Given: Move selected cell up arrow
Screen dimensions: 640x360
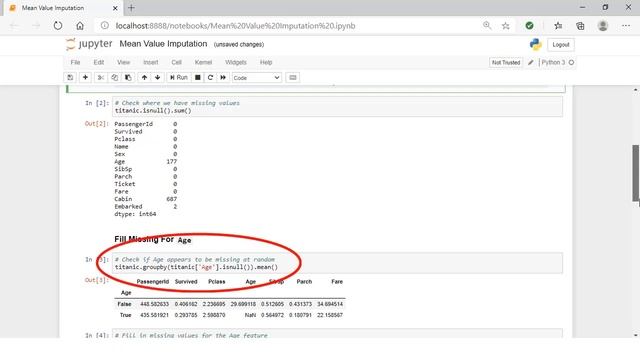Looking at the screenshot, I should click(144, 78).
